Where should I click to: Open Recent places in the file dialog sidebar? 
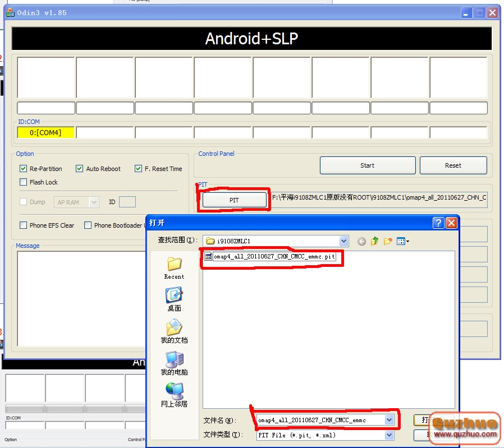point(174,268)
